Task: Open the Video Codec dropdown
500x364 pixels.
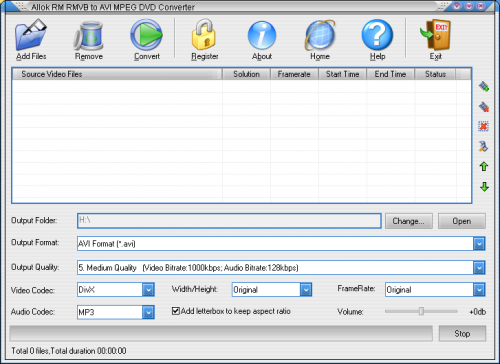Action: tap(148, 290)
